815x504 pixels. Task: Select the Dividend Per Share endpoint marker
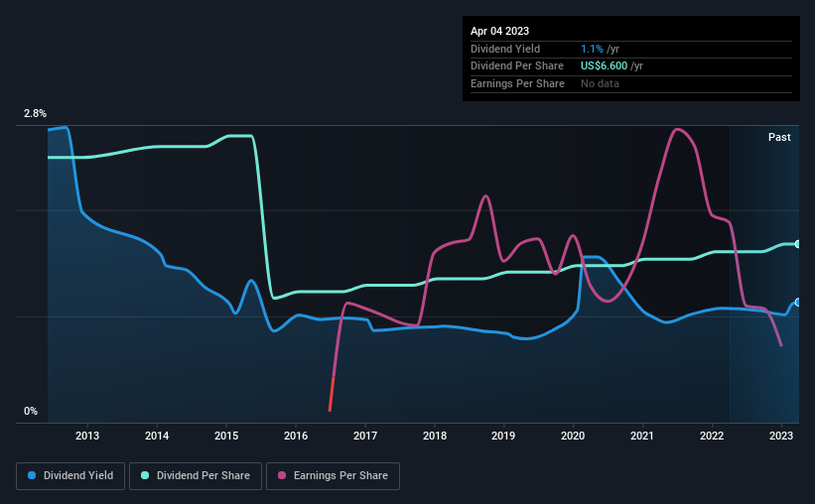click(798, 244)
